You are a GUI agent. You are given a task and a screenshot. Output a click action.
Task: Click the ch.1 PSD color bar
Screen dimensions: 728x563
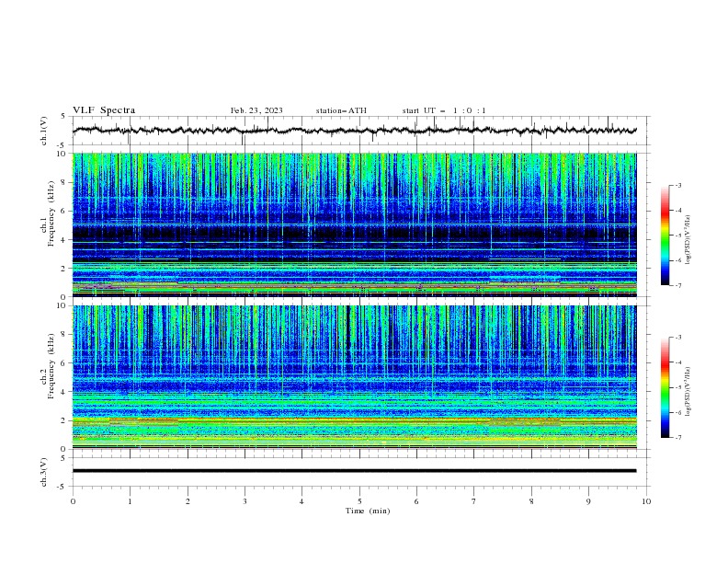(x=665, y=236)
